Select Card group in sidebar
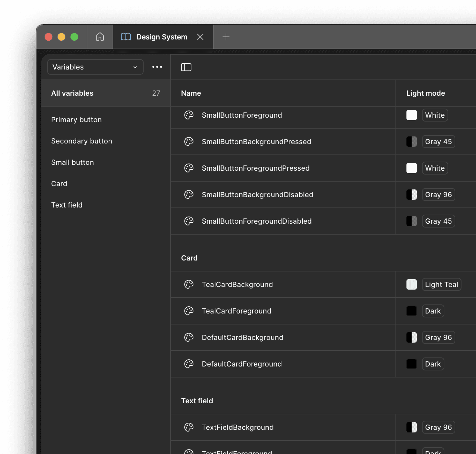Screen dimensions: 476x454 coord(59,184)
